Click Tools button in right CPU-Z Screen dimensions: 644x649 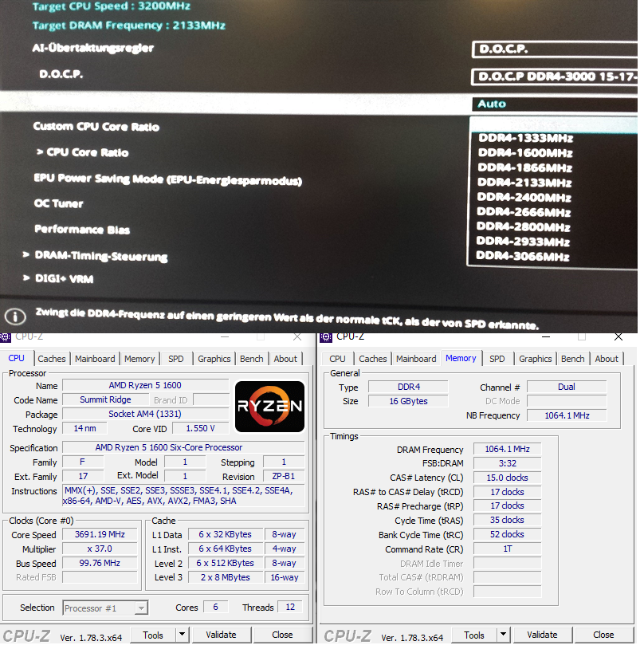(x=474, y=635)
